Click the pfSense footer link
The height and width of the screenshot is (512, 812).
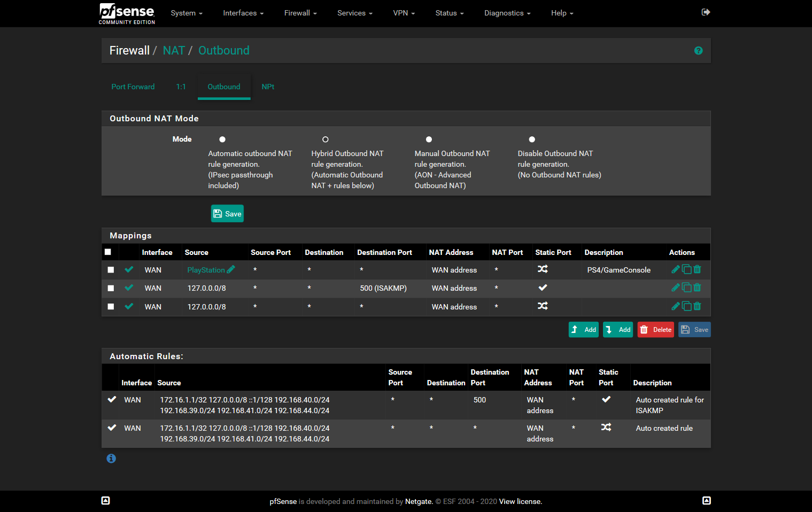coord(283,501)
